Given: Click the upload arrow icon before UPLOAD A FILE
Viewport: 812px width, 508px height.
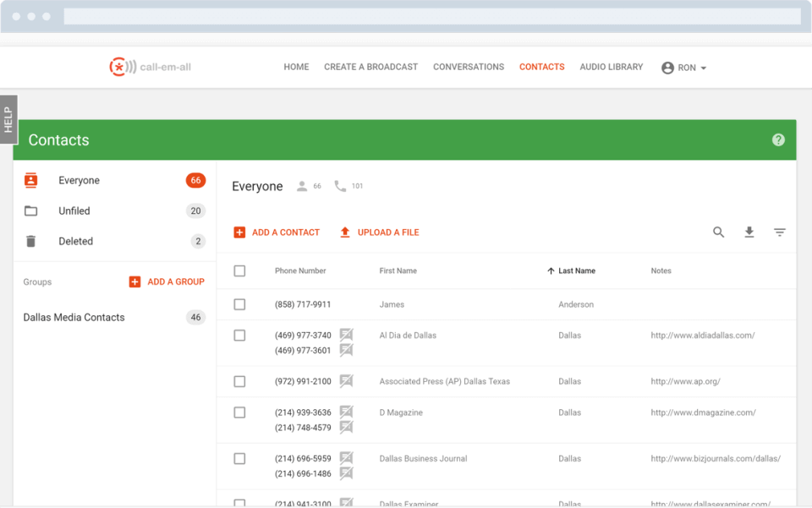Looking at the screenshot, I should 345,232.
